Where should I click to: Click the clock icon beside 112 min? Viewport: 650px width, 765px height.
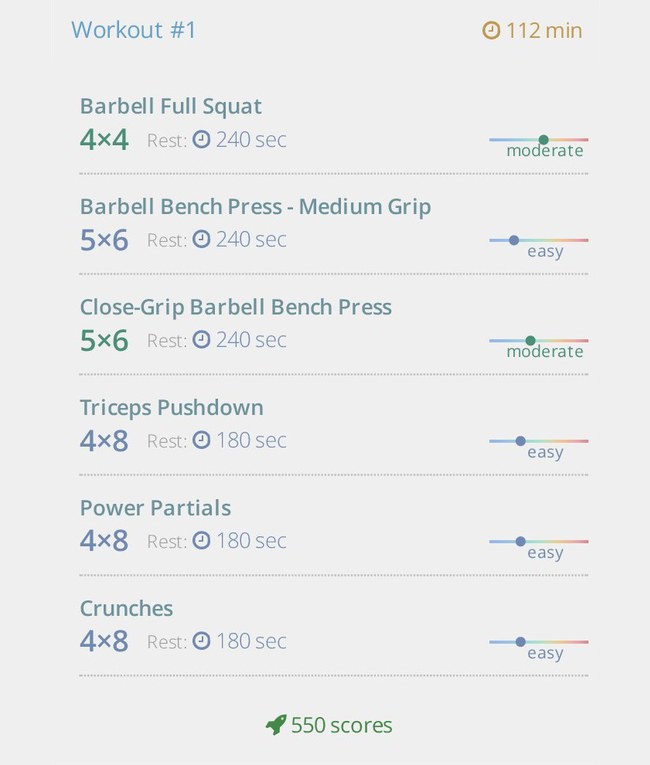pos(491,31)
